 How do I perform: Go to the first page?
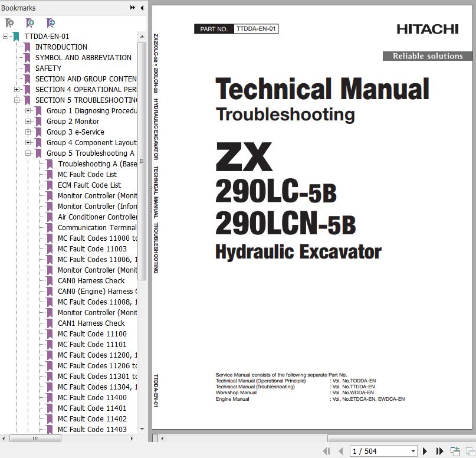click(x=327, y=451)
